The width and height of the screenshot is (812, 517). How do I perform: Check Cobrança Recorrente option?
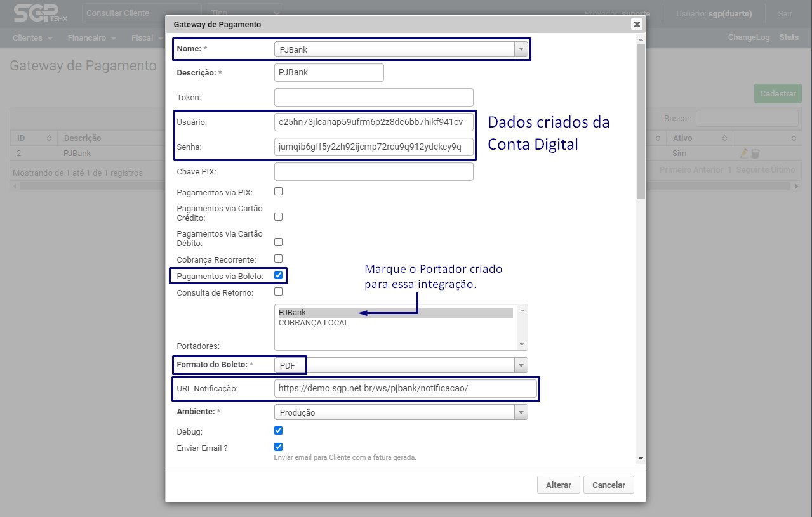pos(278,259)
